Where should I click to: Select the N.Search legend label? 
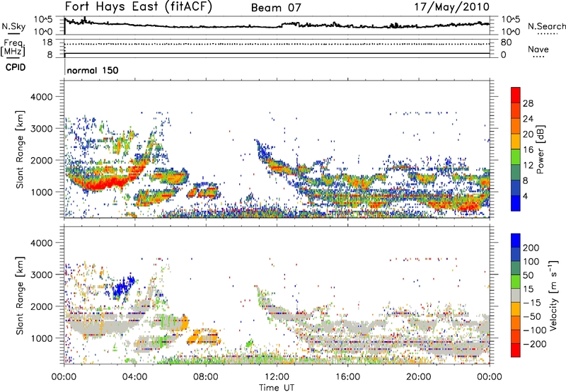546,26
